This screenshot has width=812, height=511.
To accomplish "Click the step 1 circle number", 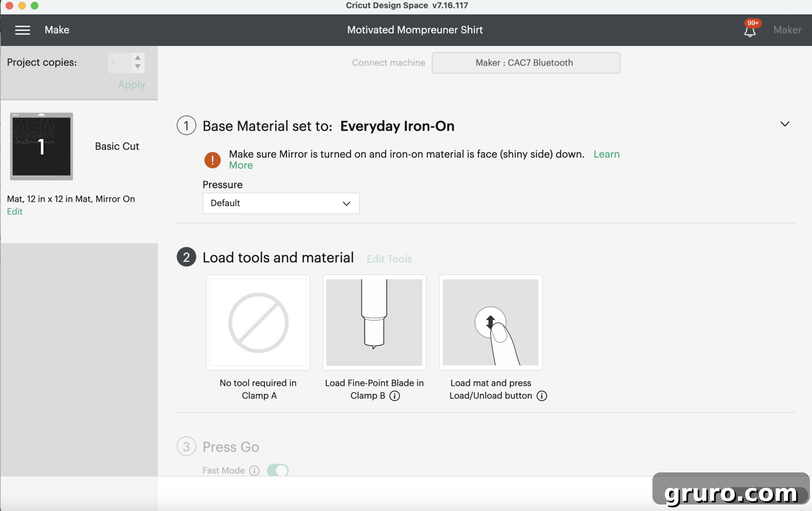I will [186, 126].
